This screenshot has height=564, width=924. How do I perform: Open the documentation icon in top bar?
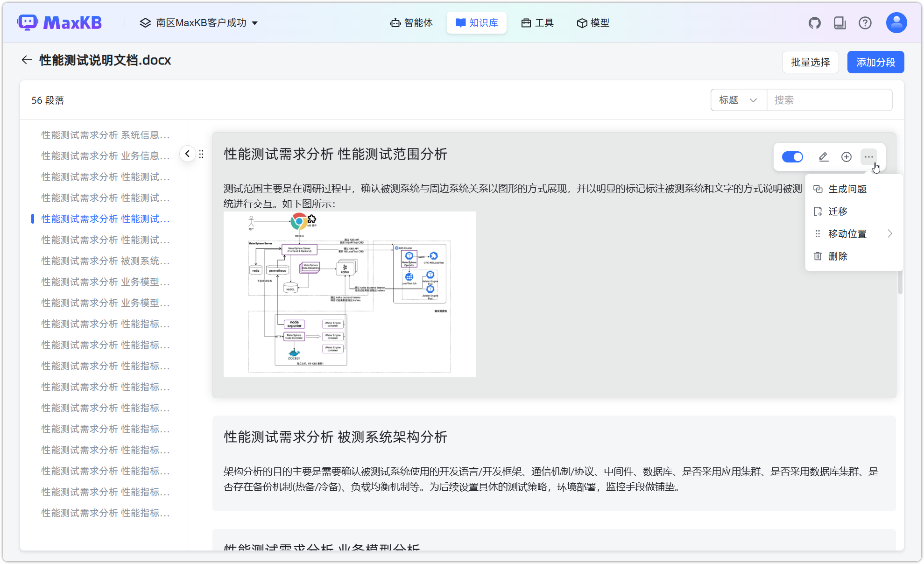pos(839,22)
